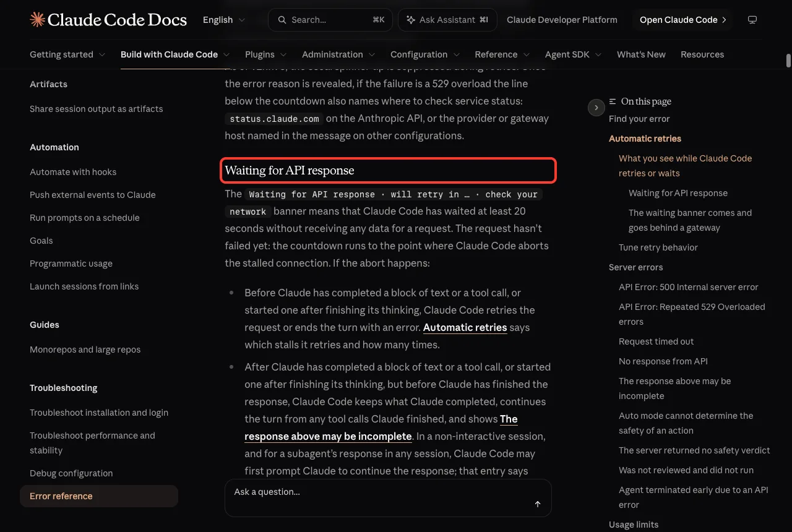The image size is (792, 532).
Task: Open the What's New tab
Action: click(x=641, y=54)
